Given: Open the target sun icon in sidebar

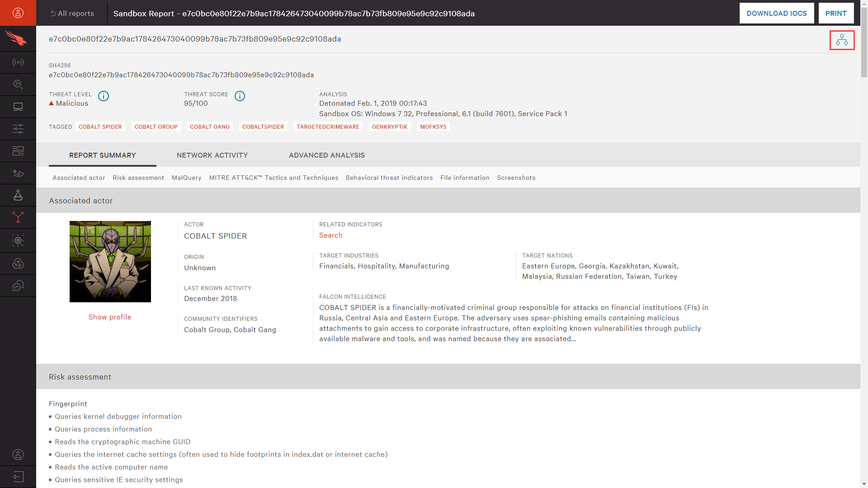Looking at the screenshot, I should tap(18, 240).
